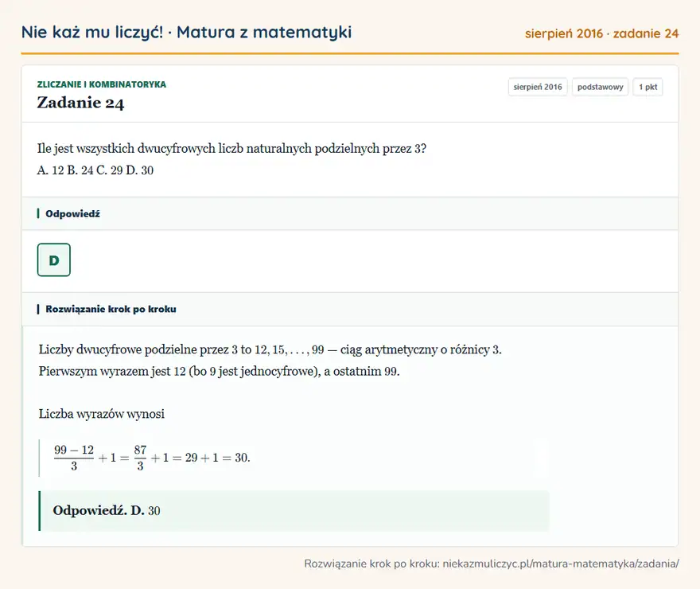Click the sentence starting 'Liczby dwucyfrowe podzielne przez 3'
The height and width of the screenshot is (589, 700).
click(270, 349)
